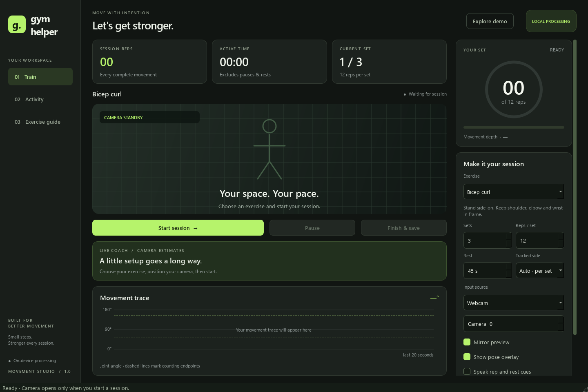
Task: Click the Explore demo button
Action: pyautogui.click(x=490, y=21)
